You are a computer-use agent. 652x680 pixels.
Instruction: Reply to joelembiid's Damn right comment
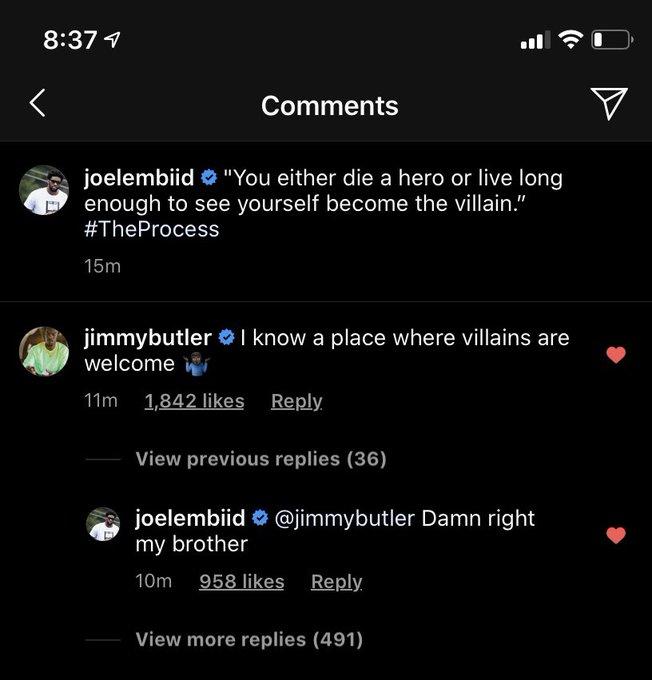click(336, 581)
